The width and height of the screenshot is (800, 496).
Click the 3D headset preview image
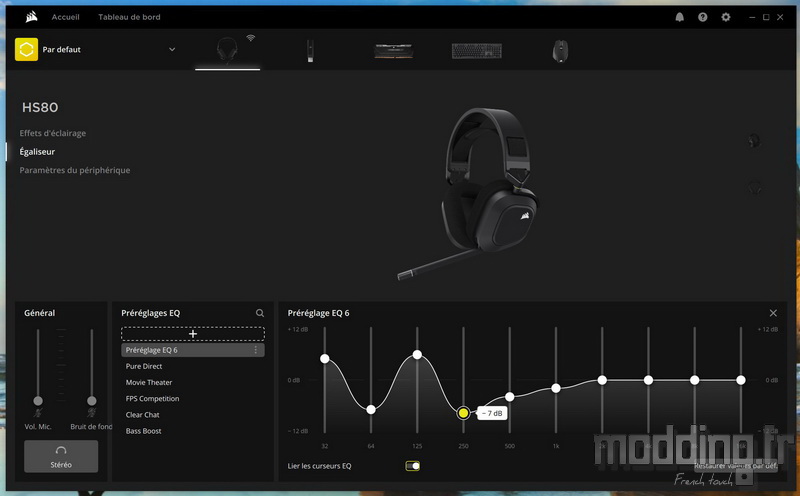coord(469,193)
